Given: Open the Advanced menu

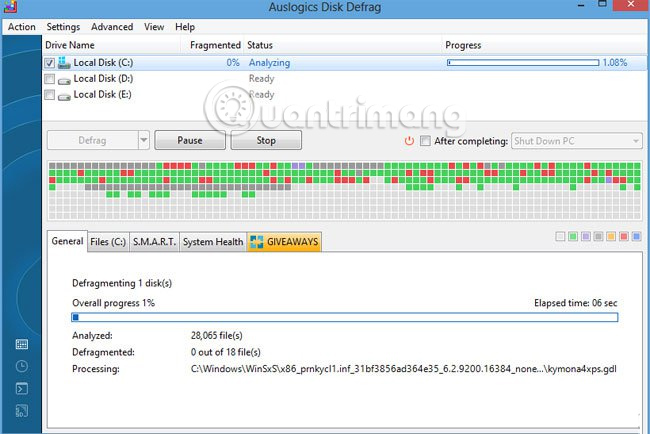Looking at the screenshot, I should coord(112,27).
